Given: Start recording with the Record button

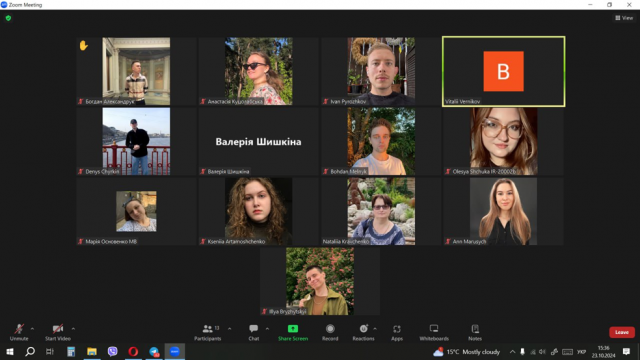Looking at the screenshot, I should tap(330, 332).
